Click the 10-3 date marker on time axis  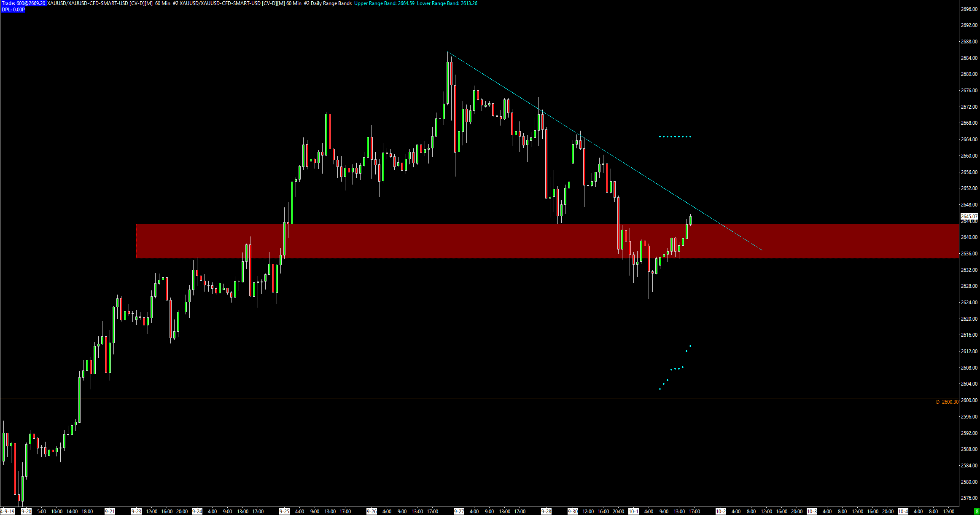pos(812,512)
